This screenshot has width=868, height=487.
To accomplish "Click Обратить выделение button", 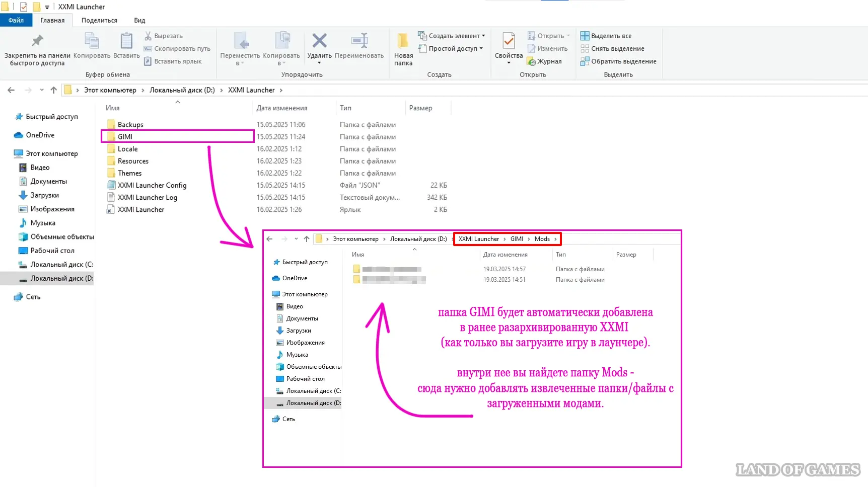I will click(x=619, y=61).
